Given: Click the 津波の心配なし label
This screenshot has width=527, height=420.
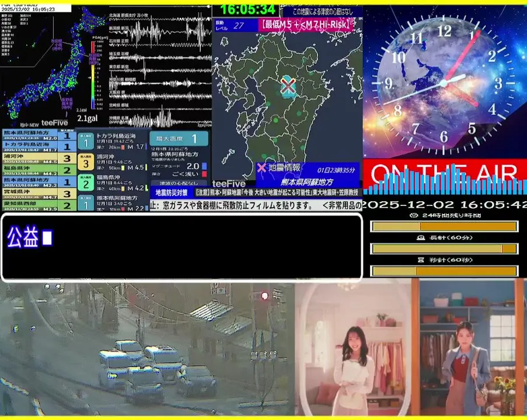Looking at the screenshot, I should point(179,183).
